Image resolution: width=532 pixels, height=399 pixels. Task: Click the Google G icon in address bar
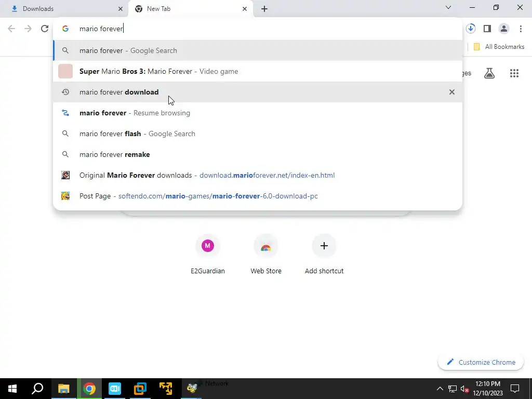[65, 29]
